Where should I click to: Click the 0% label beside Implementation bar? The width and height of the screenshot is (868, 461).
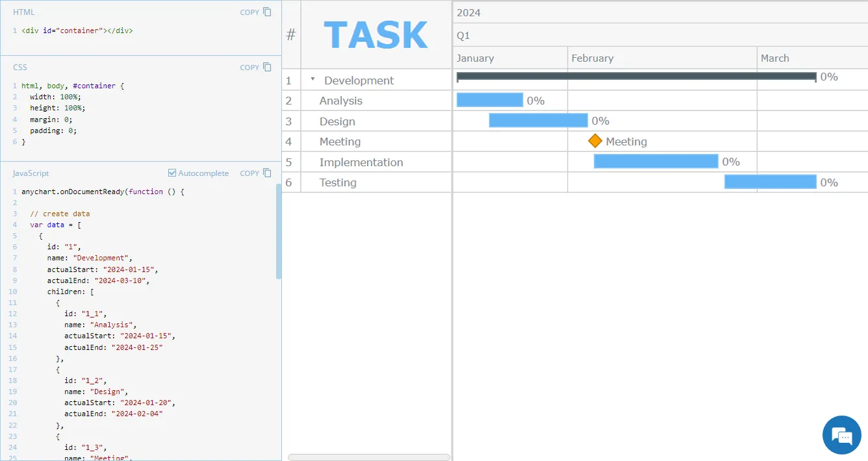[731, 162]
